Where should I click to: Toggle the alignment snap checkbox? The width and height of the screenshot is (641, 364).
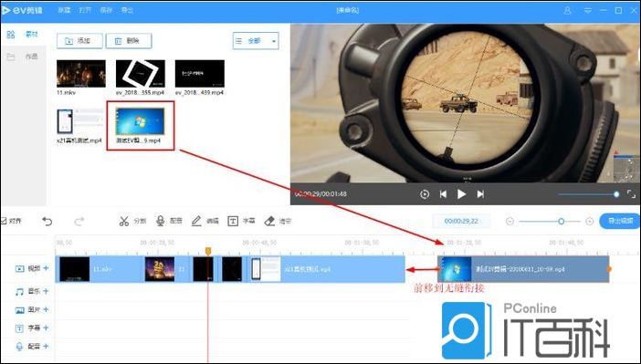(4, 221)
